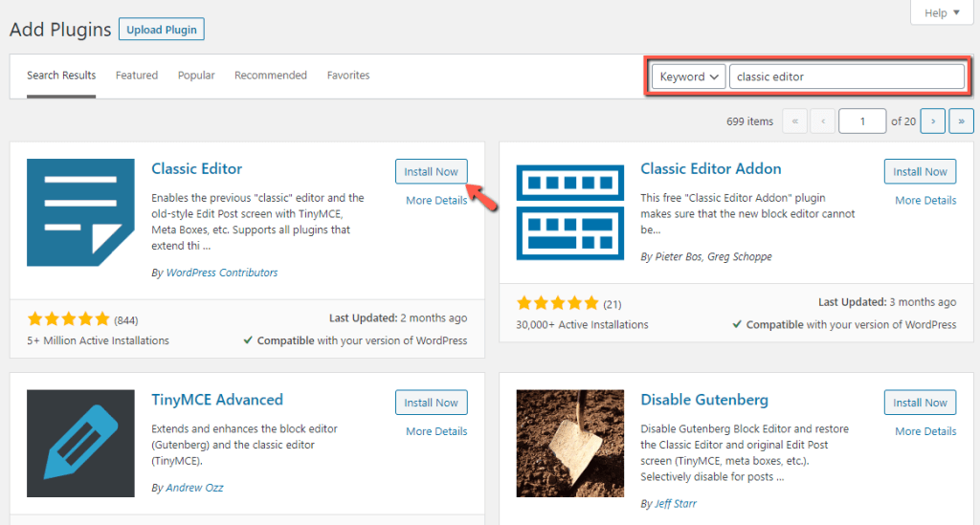The width and height of the screenshot is (980, 525).
Task: Open the Favorites tab
Action: click(x=348, y=75)
